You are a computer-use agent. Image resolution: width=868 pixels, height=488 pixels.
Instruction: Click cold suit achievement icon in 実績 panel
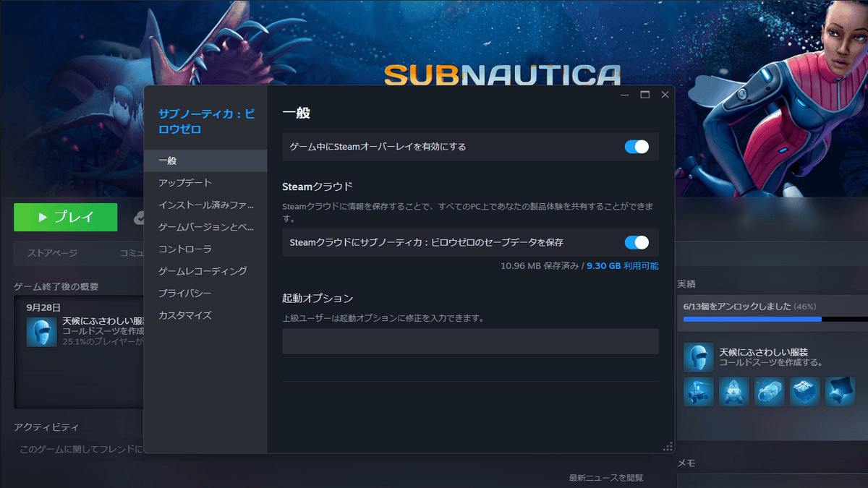click(x=698, y=357)
